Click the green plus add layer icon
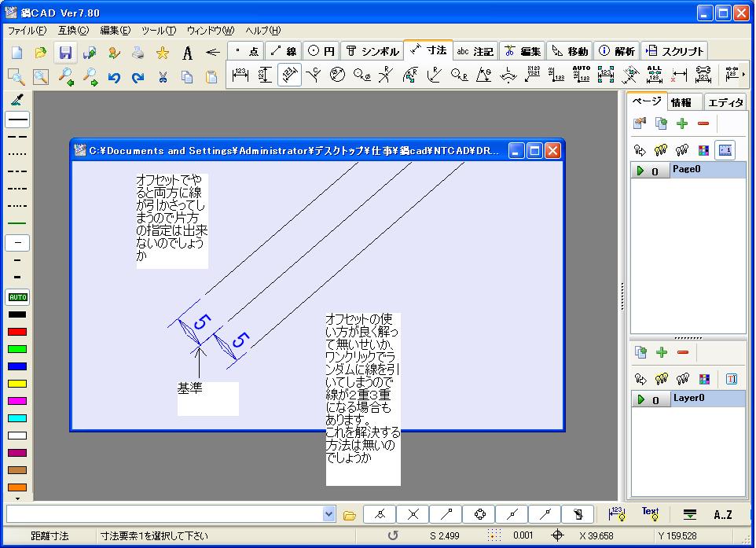Screen dimensions: 756x548 [662, 353]
